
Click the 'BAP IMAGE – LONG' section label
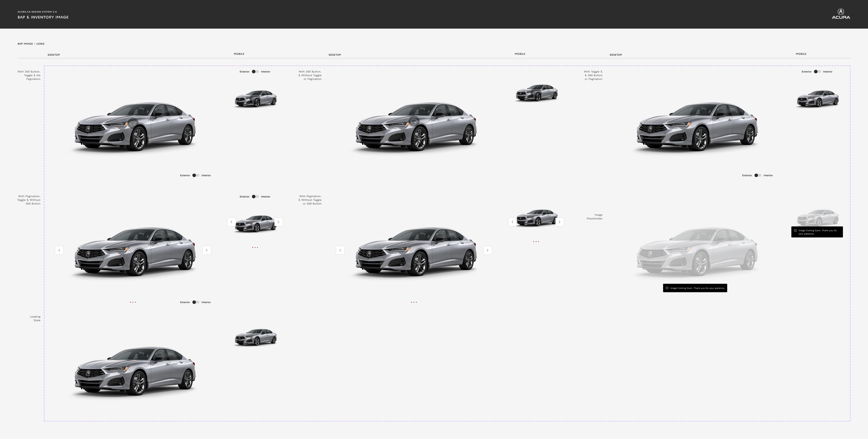(31, 44)
